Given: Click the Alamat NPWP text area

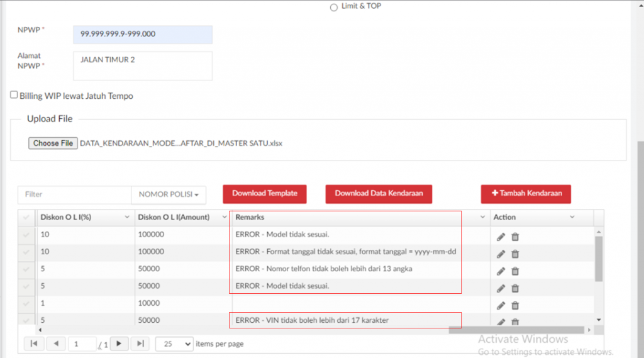Looking at the screenshot, I should 143,66.
